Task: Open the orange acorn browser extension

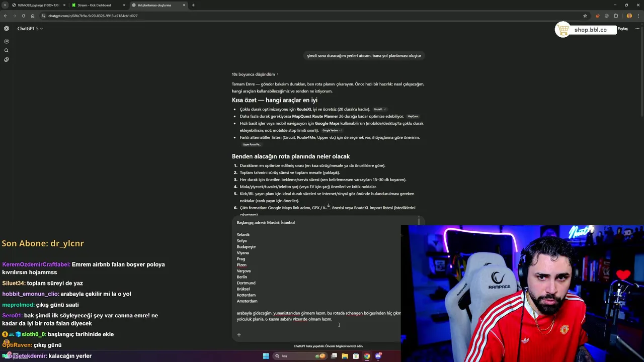Action: [x=598, y=16]
